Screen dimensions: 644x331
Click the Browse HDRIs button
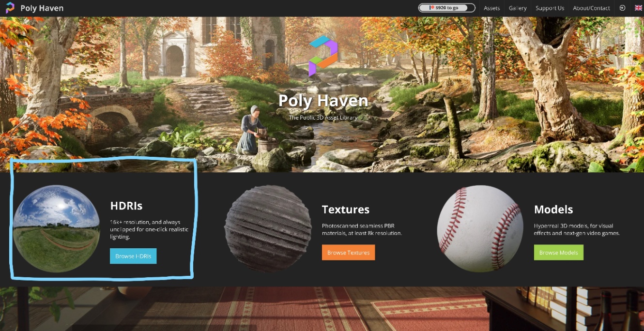pos(133,256)
